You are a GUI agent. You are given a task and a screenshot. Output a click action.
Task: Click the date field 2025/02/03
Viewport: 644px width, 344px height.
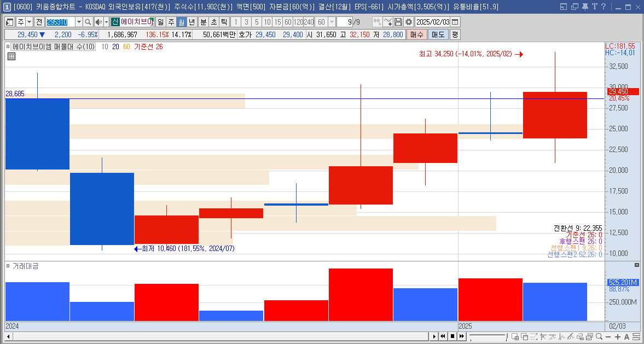[x=433, y=22]
